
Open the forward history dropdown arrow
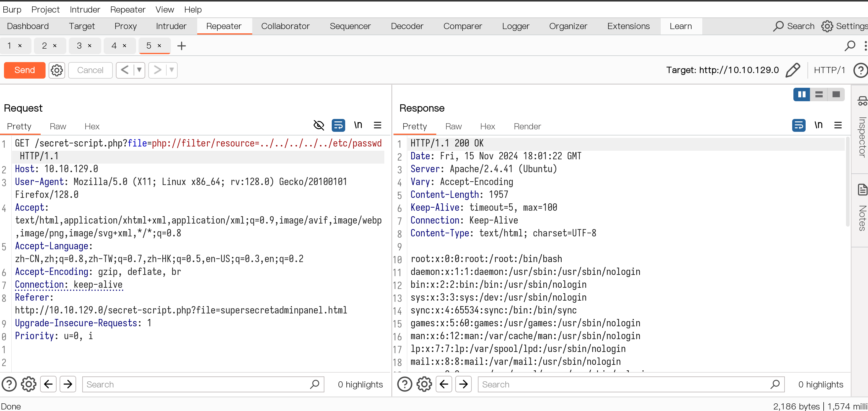[x=172, y=70]
